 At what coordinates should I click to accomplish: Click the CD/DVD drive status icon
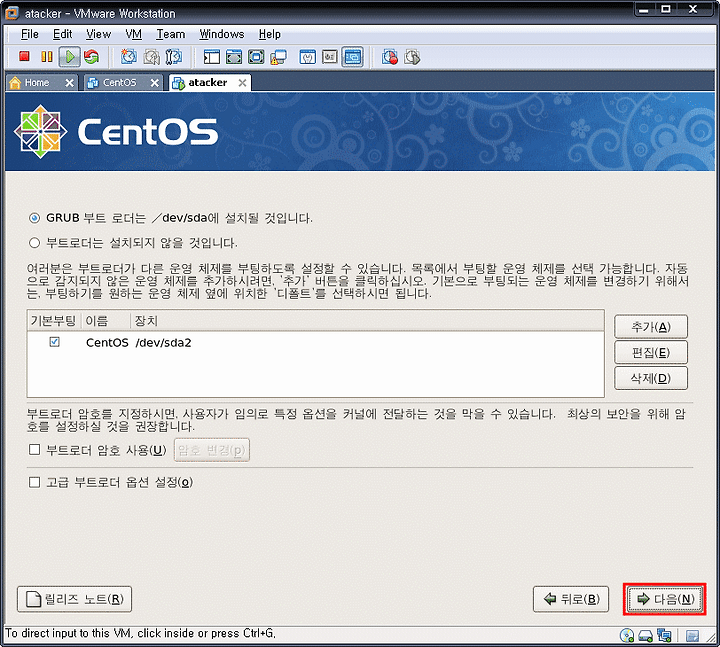pyautogui.click(x=627, y=636)
